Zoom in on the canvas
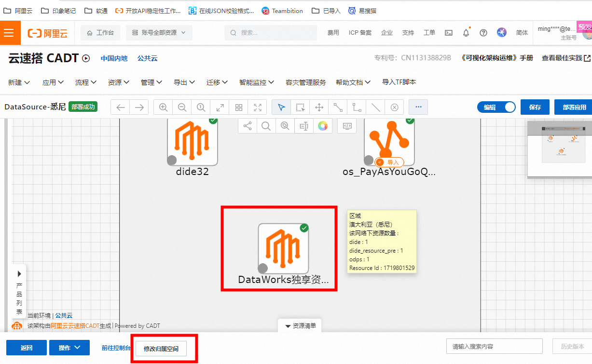592x364 pixels. tap(163, 107)
